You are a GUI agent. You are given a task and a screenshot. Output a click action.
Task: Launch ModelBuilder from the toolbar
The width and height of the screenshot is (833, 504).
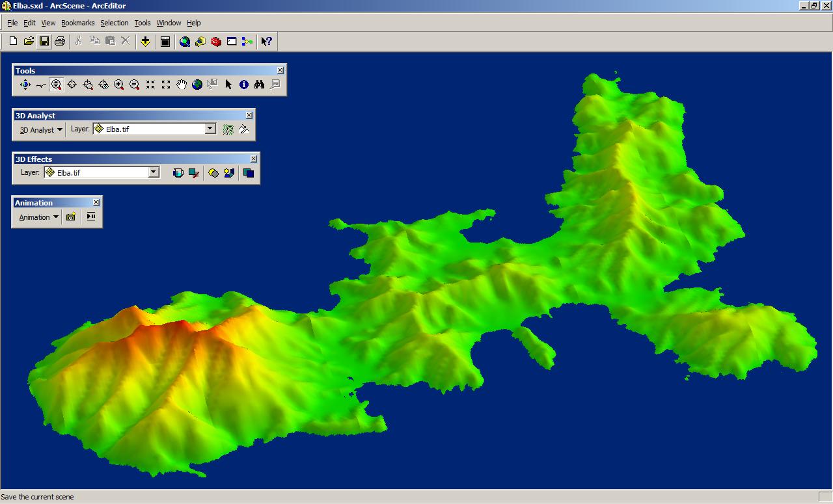tap(247, 42)
